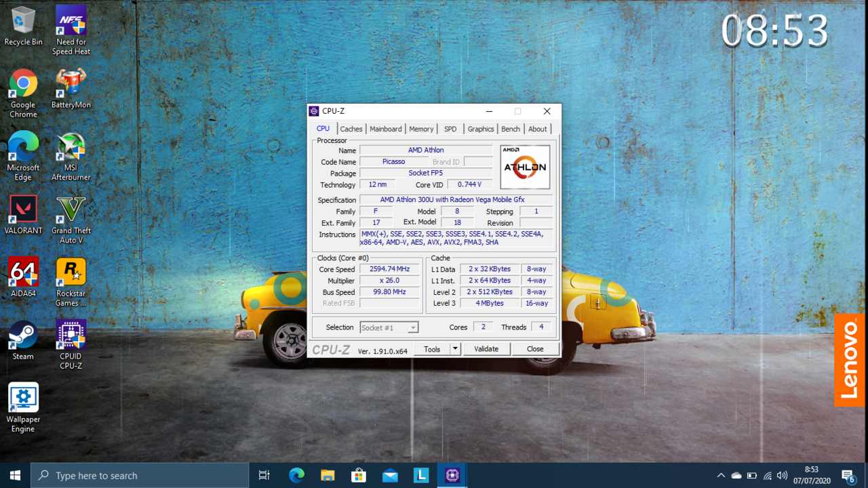Launch MSI Afterburner shortcut
This screenshot has height=488, width=868.
coord(71,156)
